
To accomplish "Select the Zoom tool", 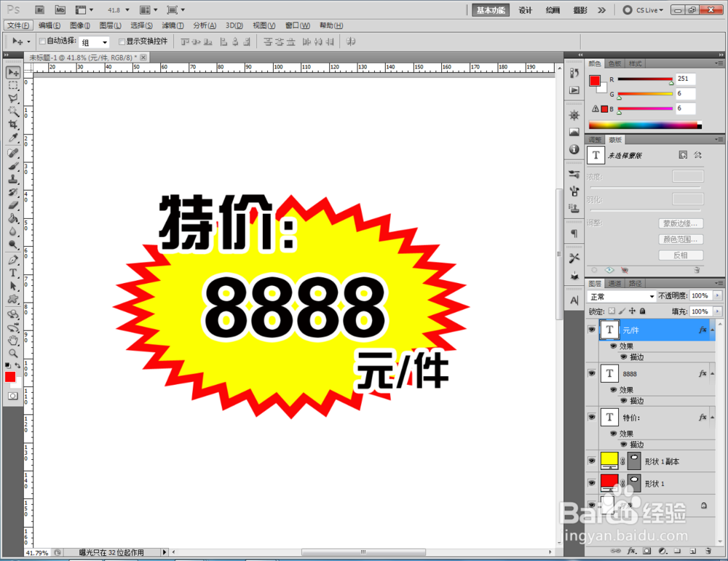I will (x=12, y=351).
